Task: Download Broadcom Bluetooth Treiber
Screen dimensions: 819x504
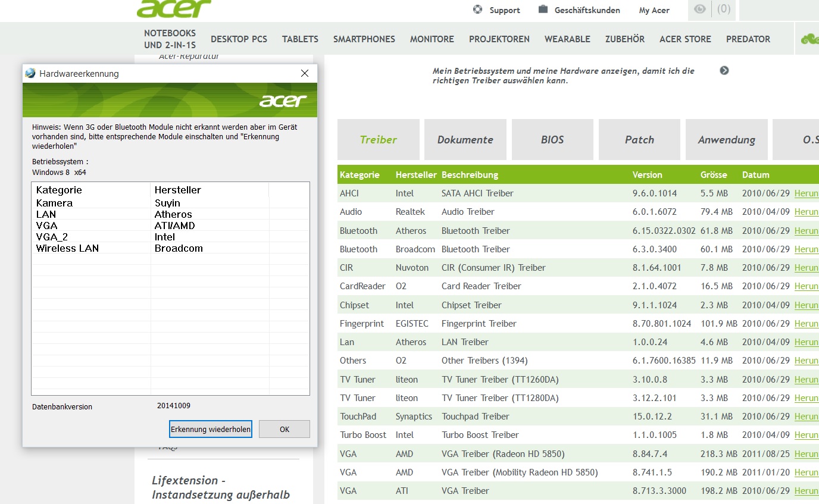Action: (807, 249)
